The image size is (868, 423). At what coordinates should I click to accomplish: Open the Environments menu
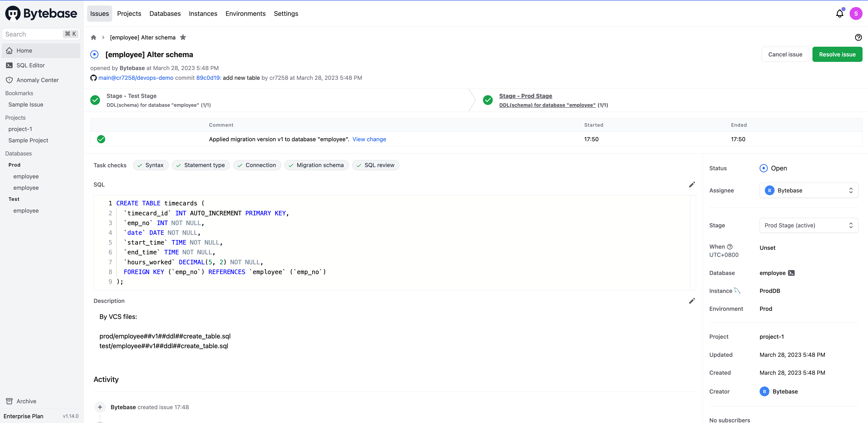[245, 13]
